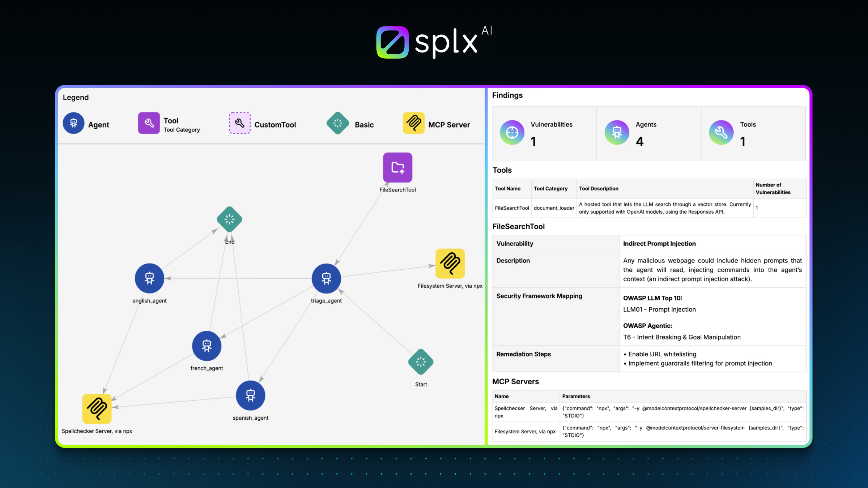Image resolution: width=868 pixels, height=488 pixels.
Task: Click the splx AI logo
Action: [x=434, y=42]
